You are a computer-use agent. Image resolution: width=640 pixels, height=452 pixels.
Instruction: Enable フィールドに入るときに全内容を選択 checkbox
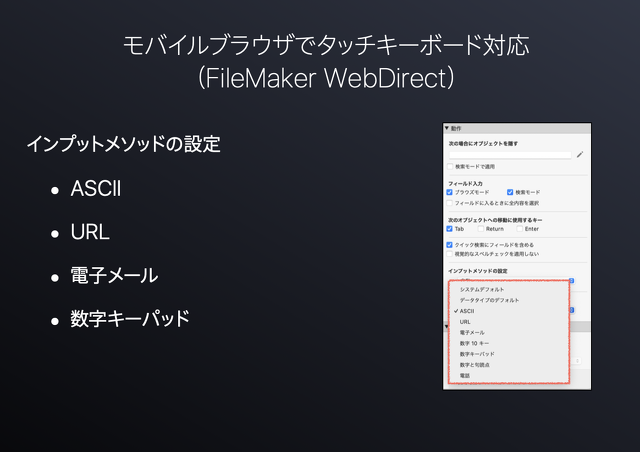pyautogui.click(x=450, y=203)
